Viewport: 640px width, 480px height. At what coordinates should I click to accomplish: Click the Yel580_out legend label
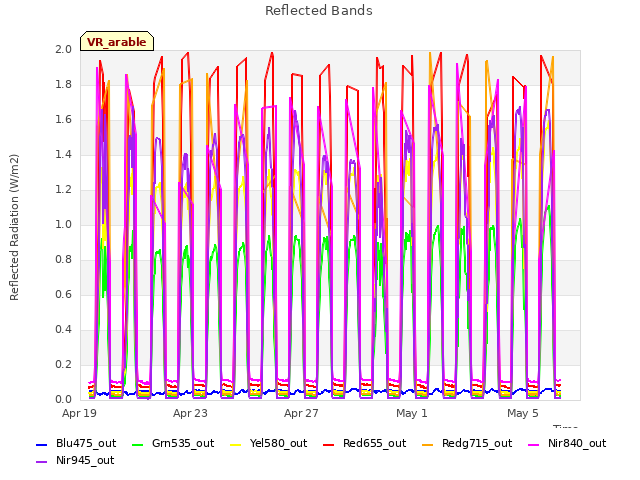[278, 443]
